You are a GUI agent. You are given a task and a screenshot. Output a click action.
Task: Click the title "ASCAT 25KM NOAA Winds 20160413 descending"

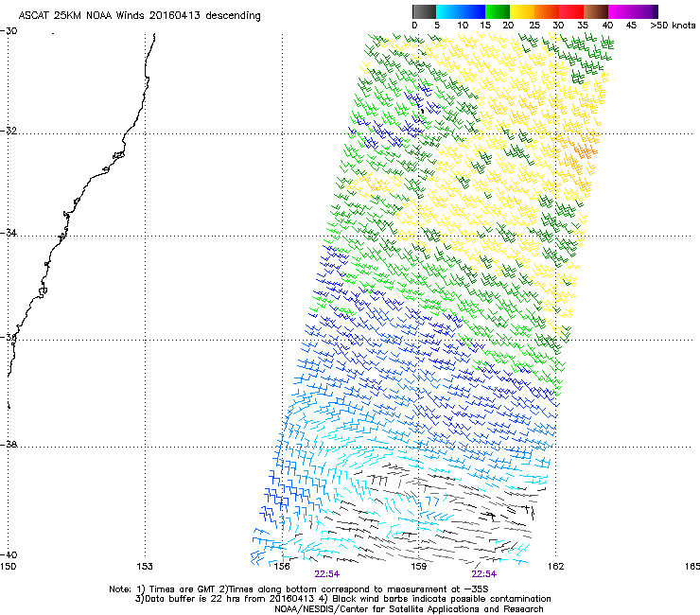point(139,16)
